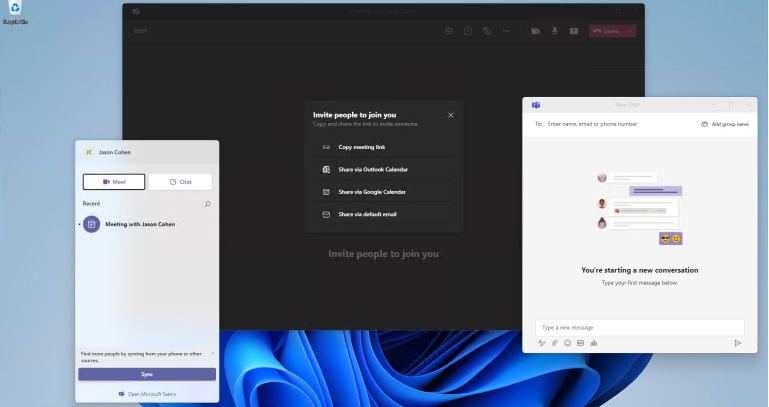The width and height of the screenshot is (769, 407).
Task: Click the Sync button
Action: tap(147, 374)
